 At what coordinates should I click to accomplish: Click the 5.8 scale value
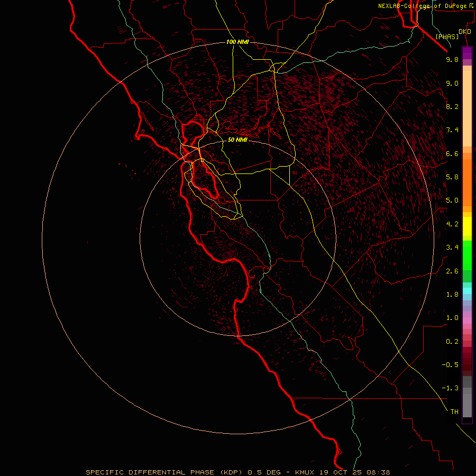[452, 177]
